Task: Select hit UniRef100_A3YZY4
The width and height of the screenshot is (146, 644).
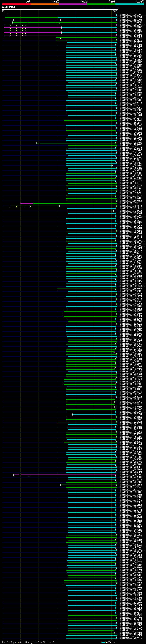Action: pyautogui.click(x=131, y=175)
